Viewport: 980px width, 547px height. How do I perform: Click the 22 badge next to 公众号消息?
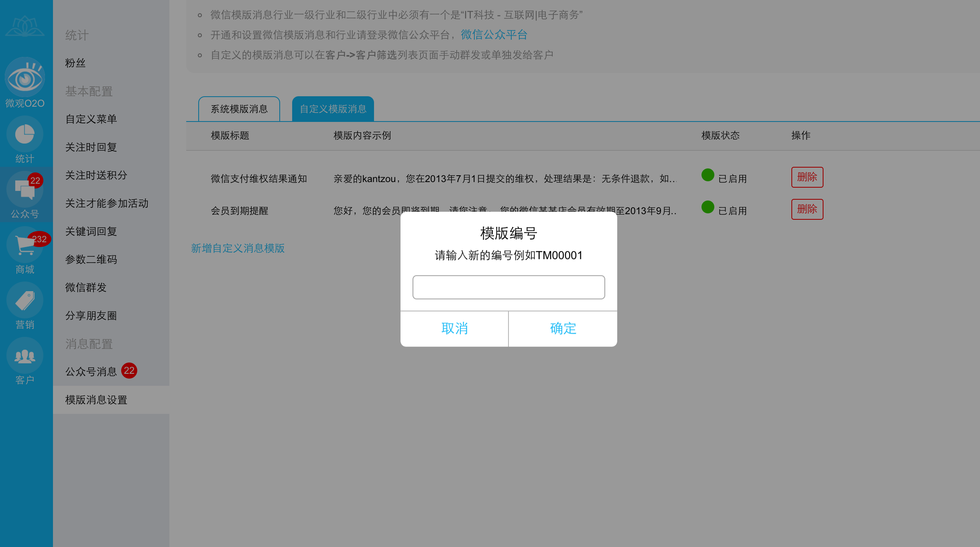pyautogui.click(x=129, y=371)
